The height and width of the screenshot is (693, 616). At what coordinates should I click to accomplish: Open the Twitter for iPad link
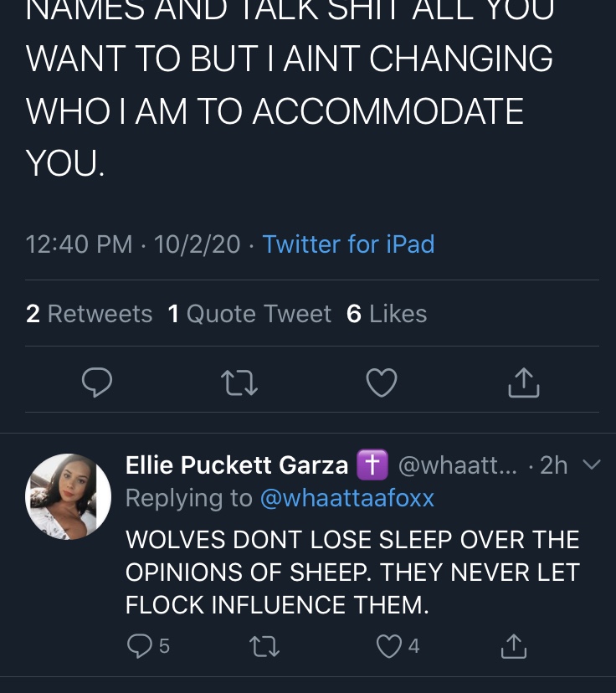coord(348,244)
